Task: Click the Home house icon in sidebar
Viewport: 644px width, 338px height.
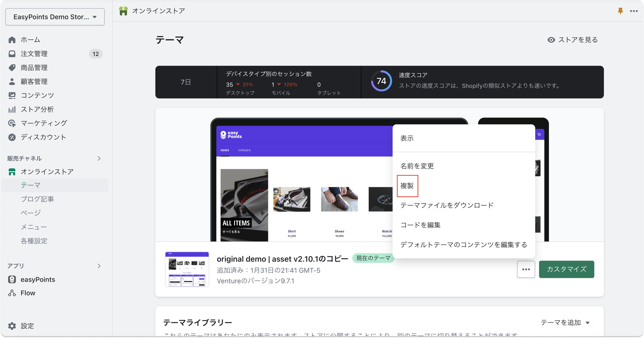Action: (x=12, y=40)
